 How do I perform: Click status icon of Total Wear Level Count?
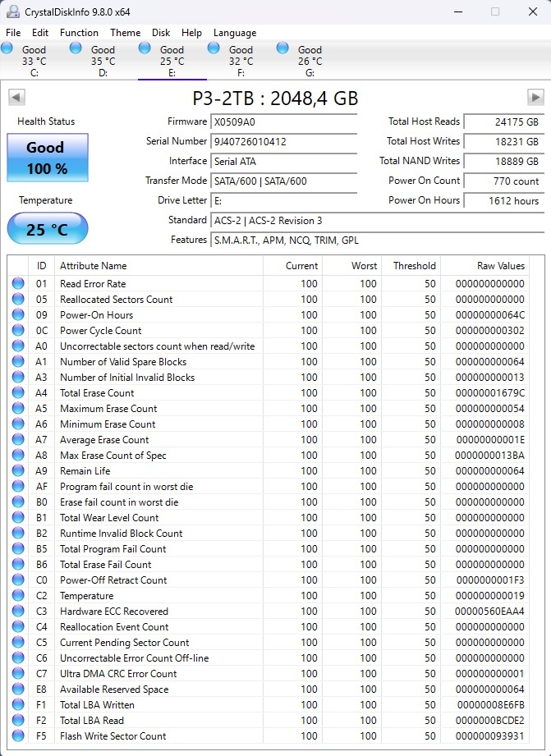coord(18,517)
